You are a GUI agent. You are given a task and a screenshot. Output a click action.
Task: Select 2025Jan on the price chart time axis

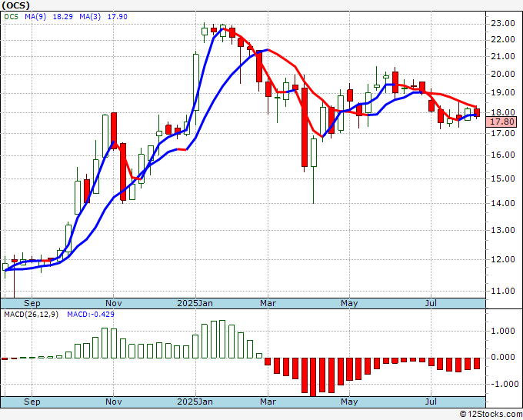point(195,303)
